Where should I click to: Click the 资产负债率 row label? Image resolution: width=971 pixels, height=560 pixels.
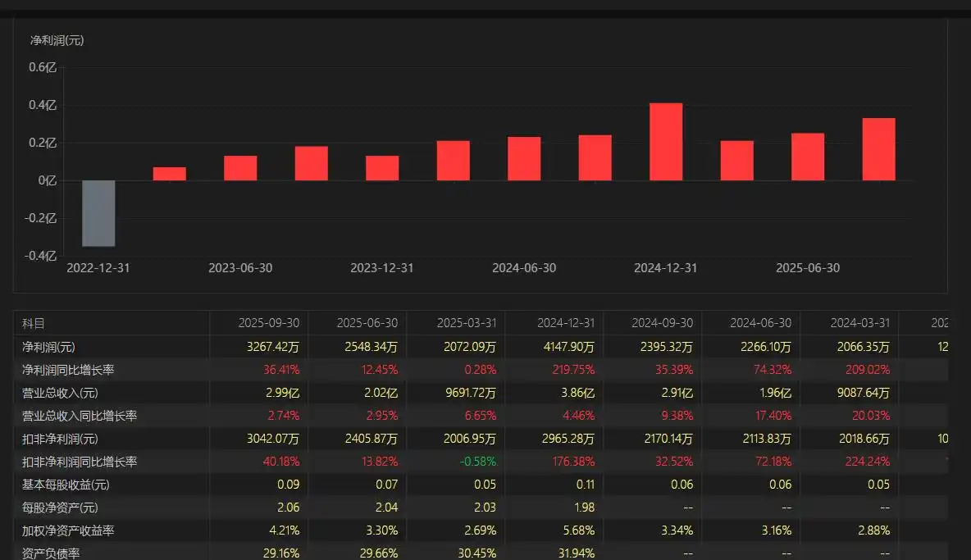click(51, 553)
